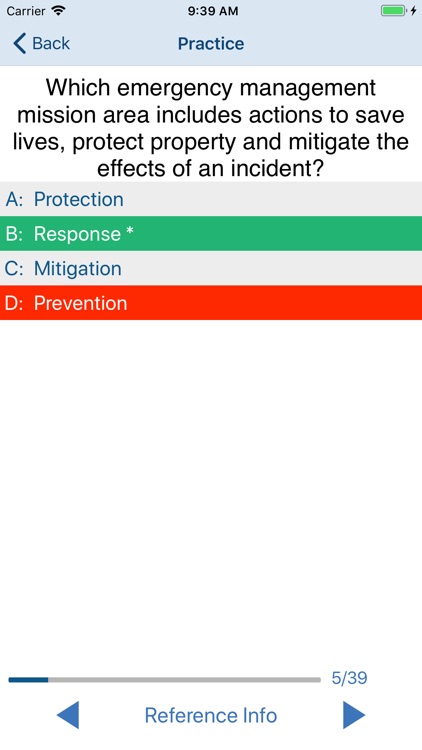Tap the asterisk next to Response
The height and width of the screenshot is (750, 422).
point(130,232)
